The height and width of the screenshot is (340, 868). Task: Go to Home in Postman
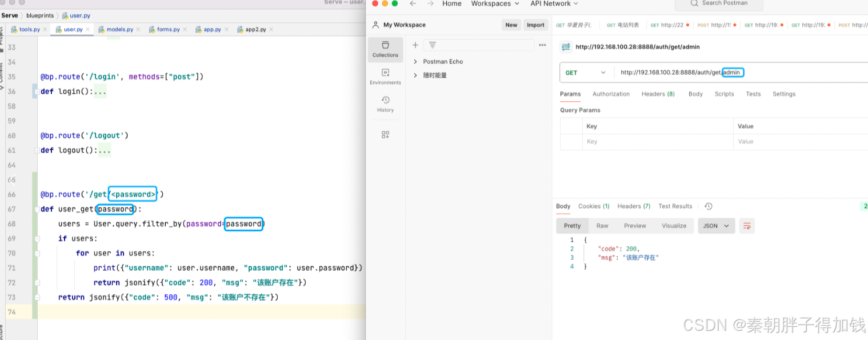point(451,3)
